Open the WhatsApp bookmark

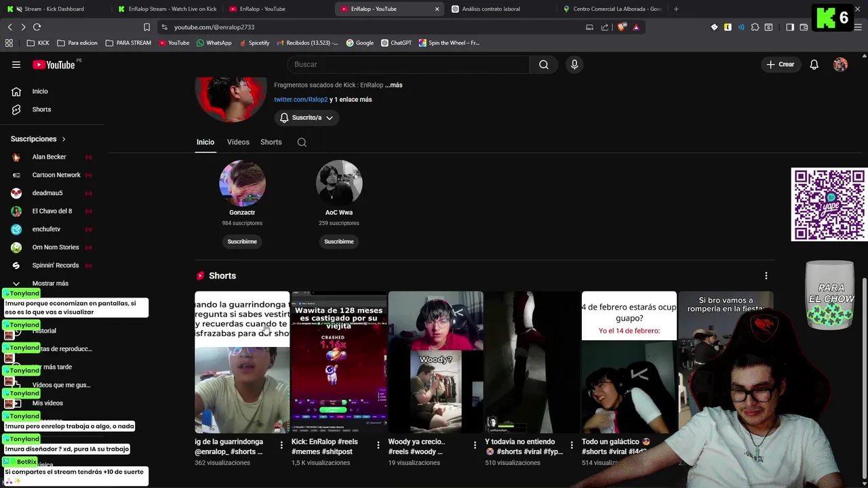coord(214,43)
